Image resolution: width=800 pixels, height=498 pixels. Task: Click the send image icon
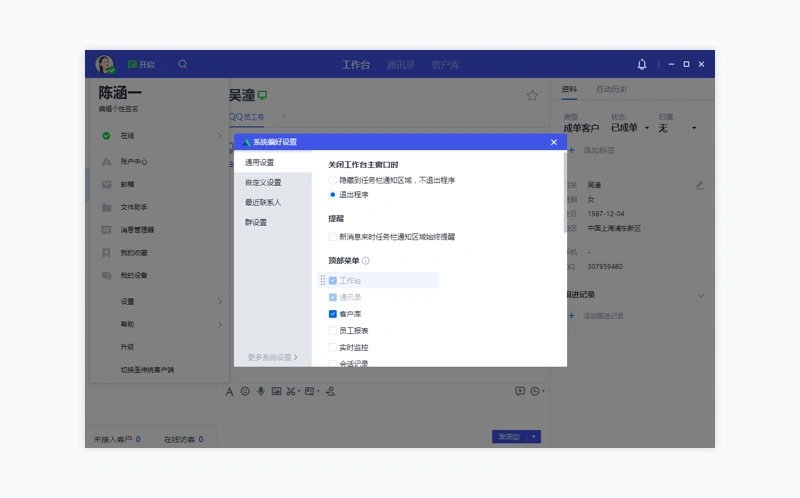tap(276, 391)
